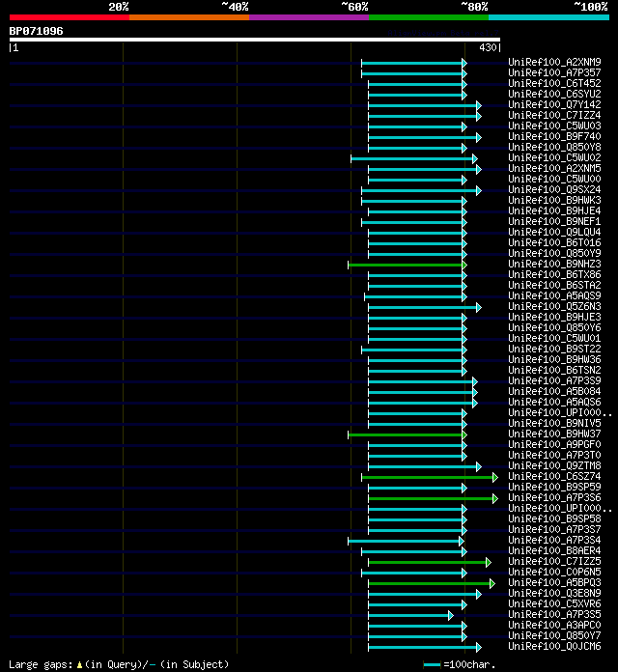Click the UniRef100_C5WU01 label
The image size is (618, 672).
[x=554, y=339]
